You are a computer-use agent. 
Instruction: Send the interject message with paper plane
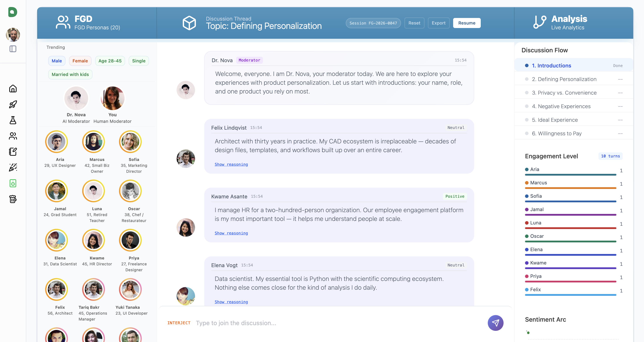click(495, 323)
